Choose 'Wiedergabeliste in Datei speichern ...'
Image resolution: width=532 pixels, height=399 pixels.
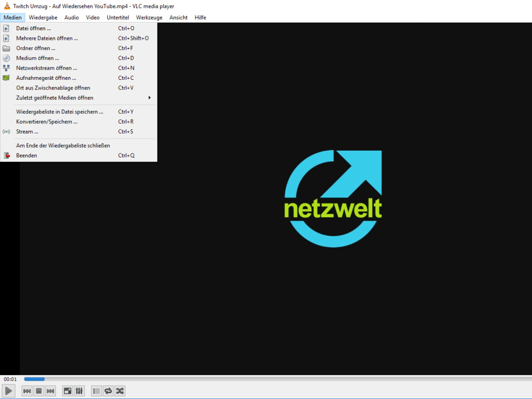[78, 112]
